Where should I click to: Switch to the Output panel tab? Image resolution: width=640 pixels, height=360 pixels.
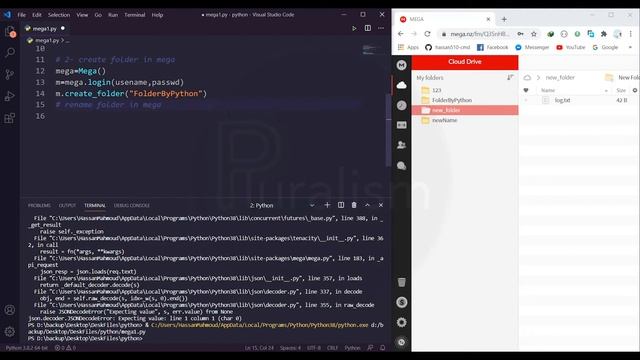pyautogui.click(x=67, y=205)
